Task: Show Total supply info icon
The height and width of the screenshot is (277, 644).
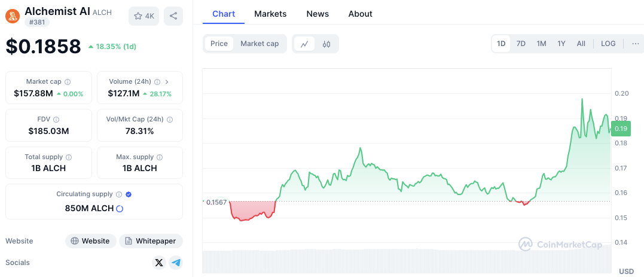Action: pos(69,157)
